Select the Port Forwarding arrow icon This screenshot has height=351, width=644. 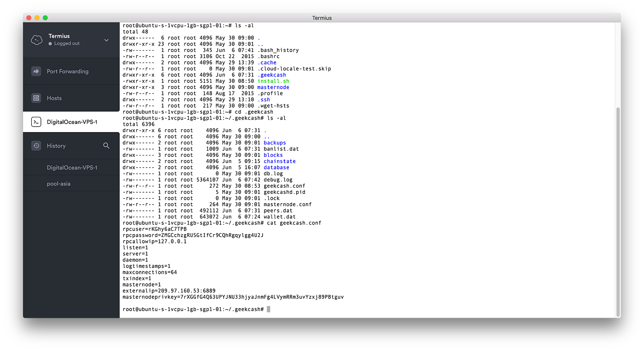tap(36, 71)
